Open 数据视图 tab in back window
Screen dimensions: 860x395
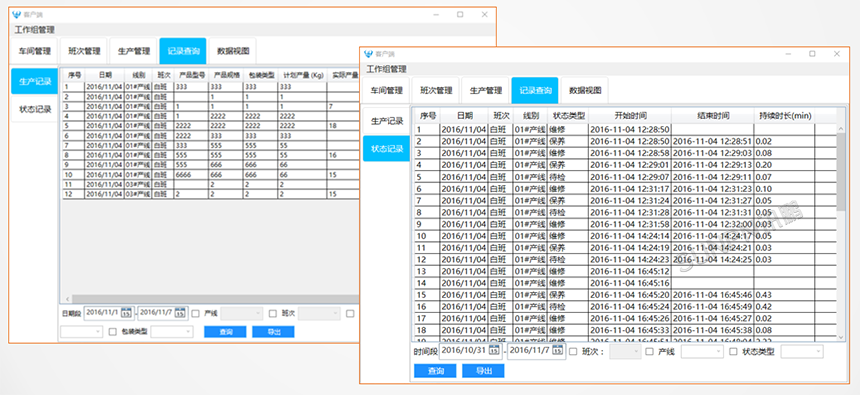pos(233,51)
